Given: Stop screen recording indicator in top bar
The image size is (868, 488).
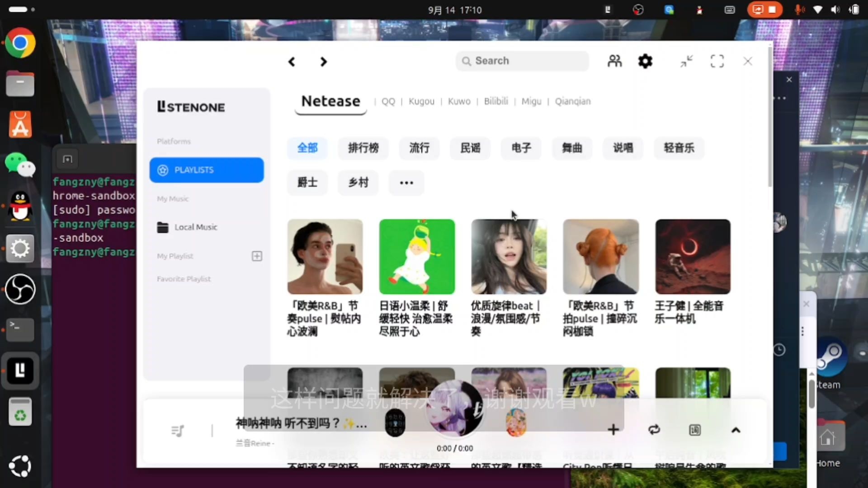Looking at the screenshot, I should [x=765, y=9].
